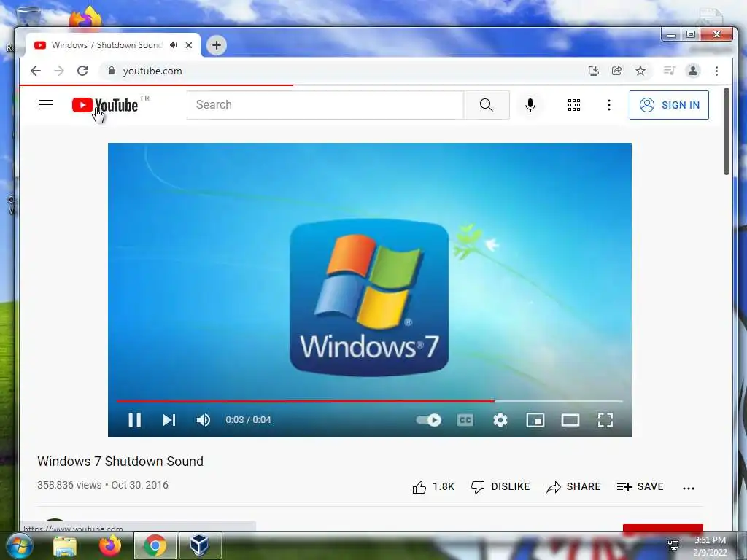Click the SHARE button
747x560 pixels.
coord(573,486)
